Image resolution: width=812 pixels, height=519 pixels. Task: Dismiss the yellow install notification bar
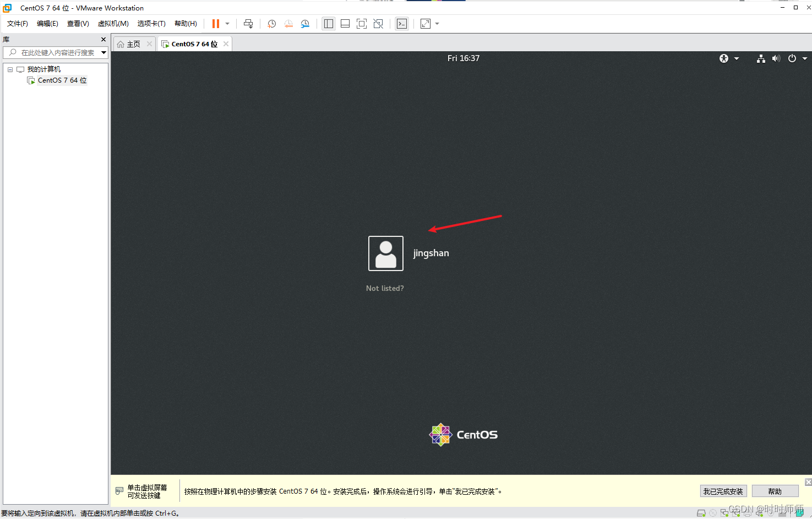(x=808, y=482)
